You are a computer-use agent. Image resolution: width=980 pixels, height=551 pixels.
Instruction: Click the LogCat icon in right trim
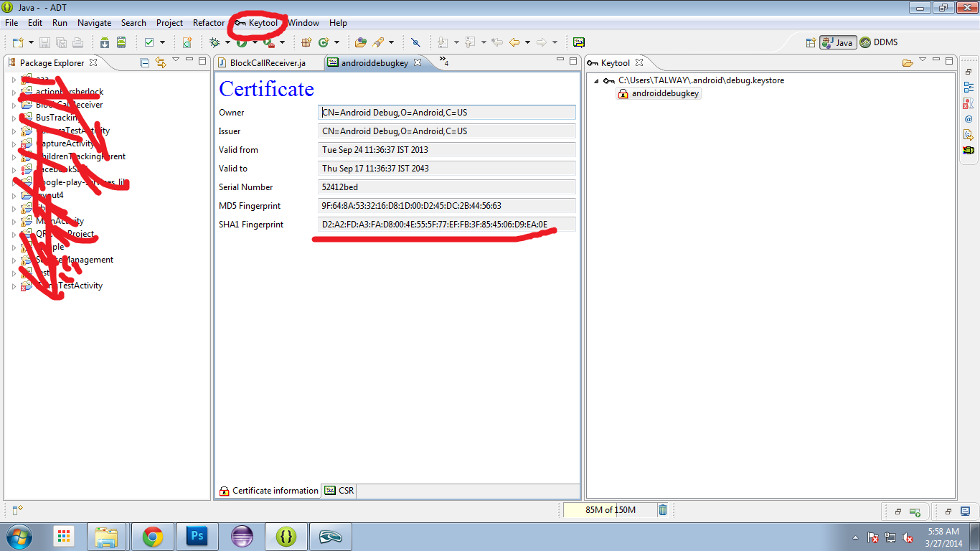click(969, 150)
